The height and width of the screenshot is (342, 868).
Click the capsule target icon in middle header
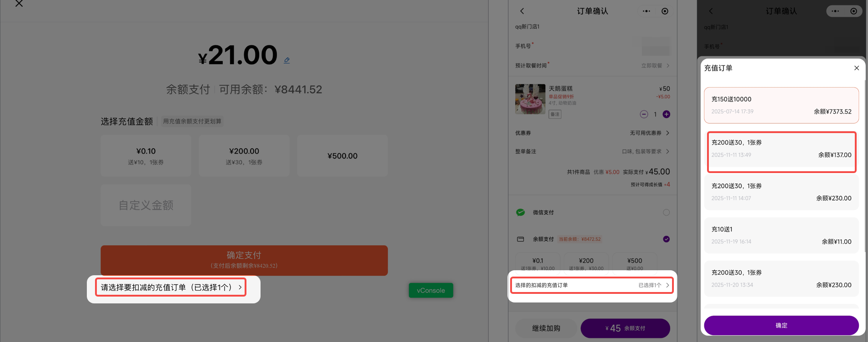(665, 11)
